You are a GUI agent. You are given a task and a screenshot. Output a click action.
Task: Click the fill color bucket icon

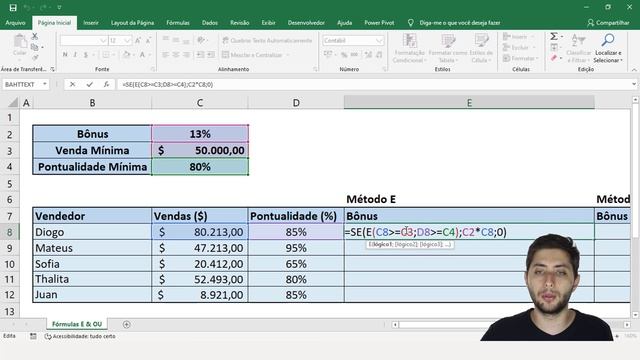point(127,55)
